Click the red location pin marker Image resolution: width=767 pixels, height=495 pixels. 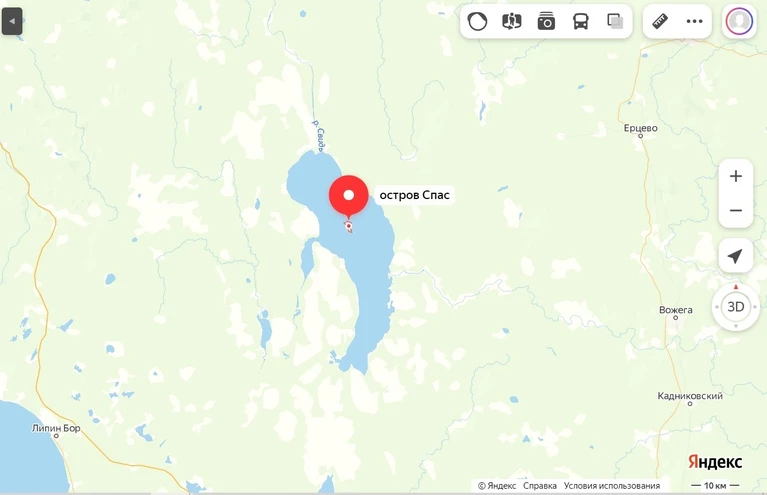(349, 198)
